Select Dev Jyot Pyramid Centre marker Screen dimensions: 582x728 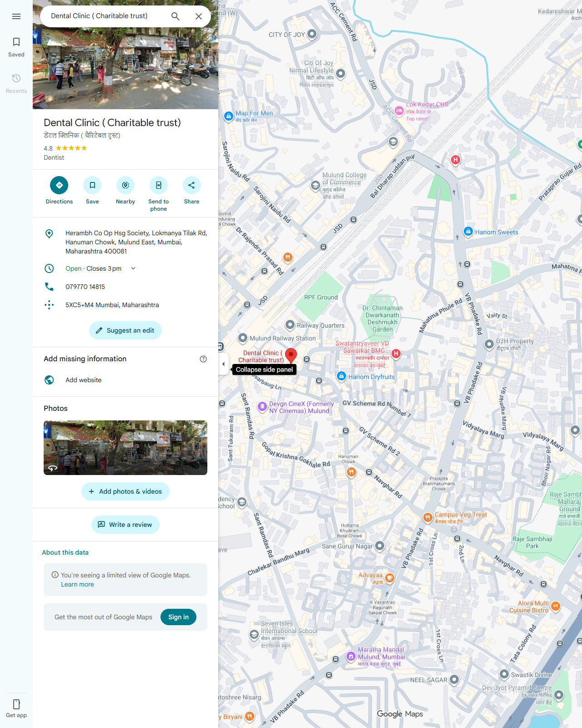point(559,695)
